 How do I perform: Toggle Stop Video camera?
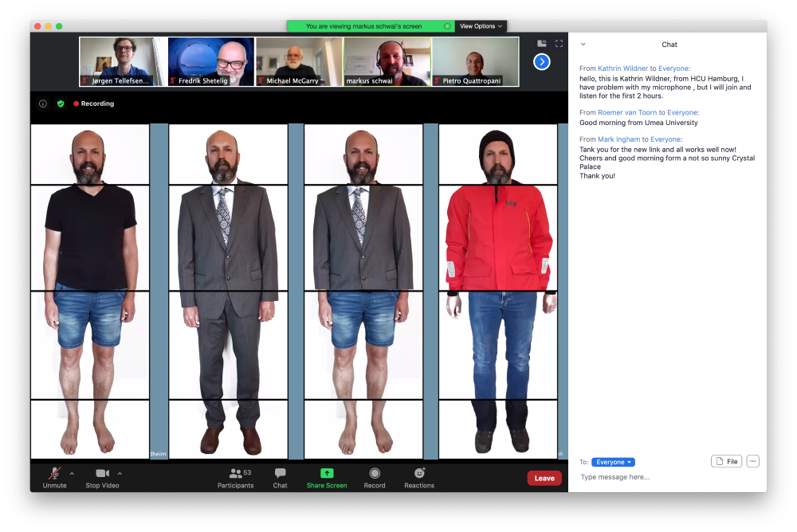(x=103, y=473)
